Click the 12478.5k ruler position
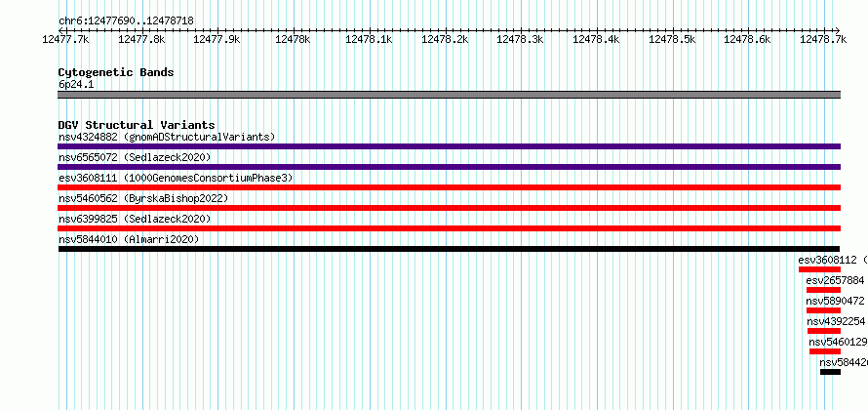The height and width of the screenshot is (410, 868). click(672, 40)
